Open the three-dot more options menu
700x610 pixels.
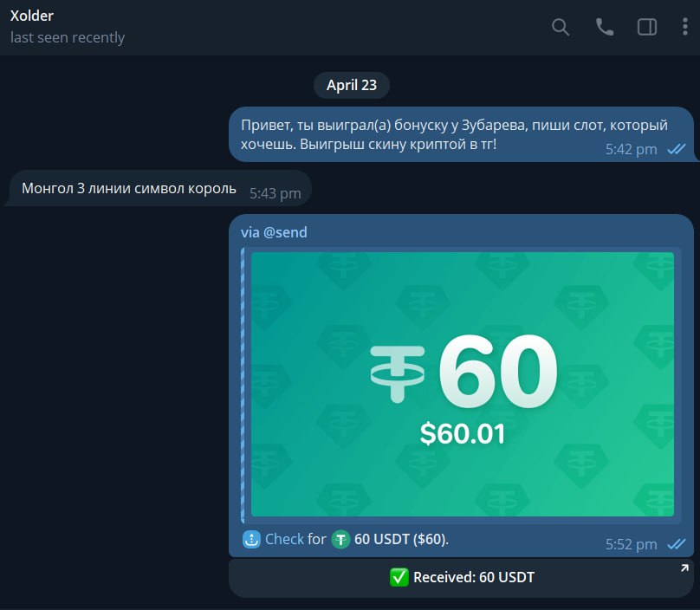tap(684, 27)
